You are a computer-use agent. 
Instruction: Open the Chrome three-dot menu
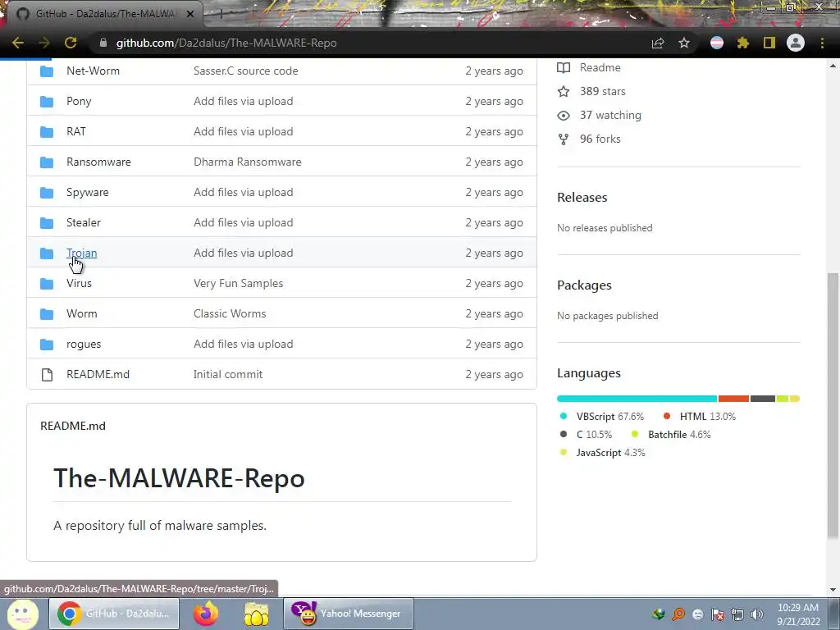pos(822,43)
